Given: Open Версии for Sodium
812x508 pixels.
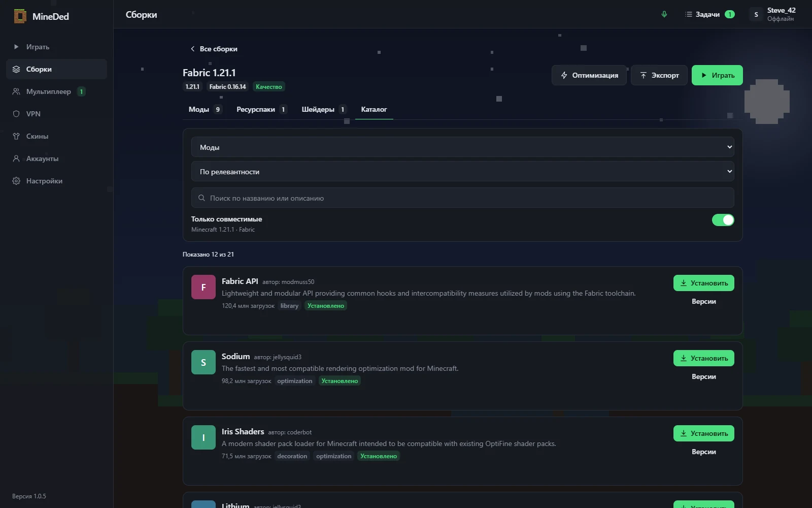Looking at the screenshot, I should [x=704, y=376].
